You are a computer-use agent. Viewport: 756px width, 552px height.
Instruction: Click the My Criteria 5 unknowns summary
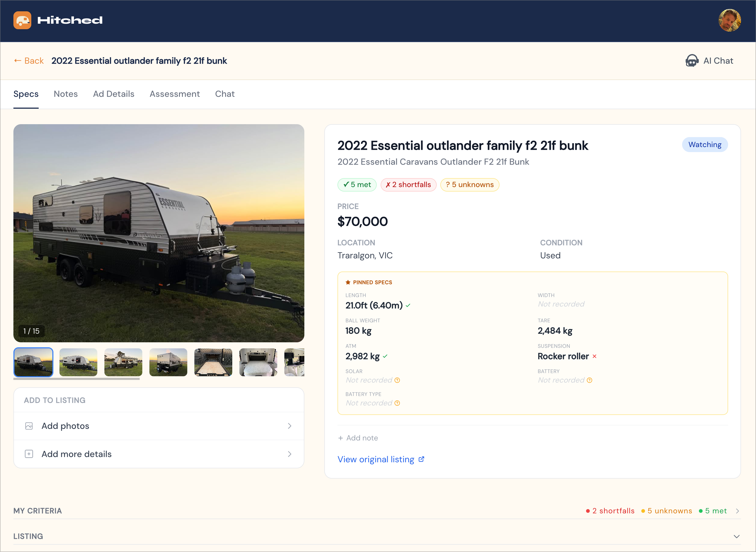coord(667,511)
